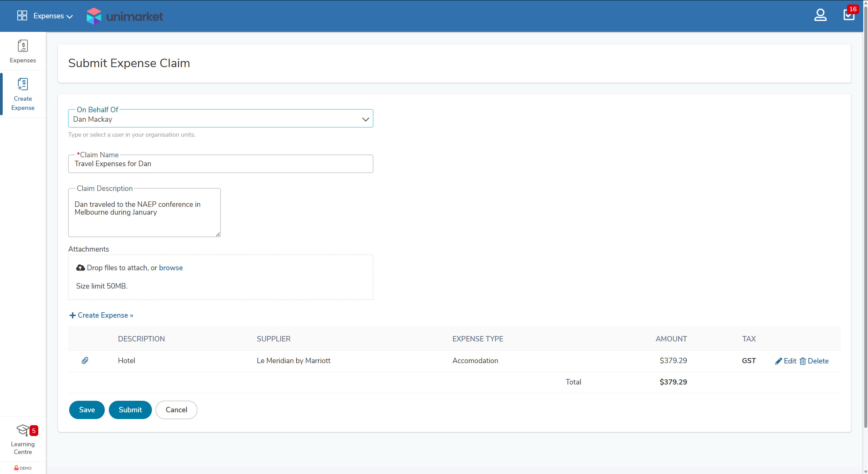The width and height of the screenshot is (868, 474).
Task: Expand the On Behalf Of dropdown
Action: (365, 119)
